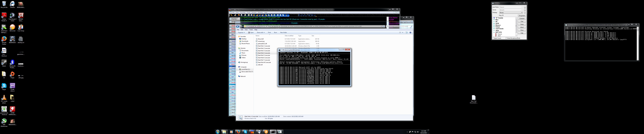Open the mIRC Invision menu
This screenshot has width=644, height=134.
254,13
